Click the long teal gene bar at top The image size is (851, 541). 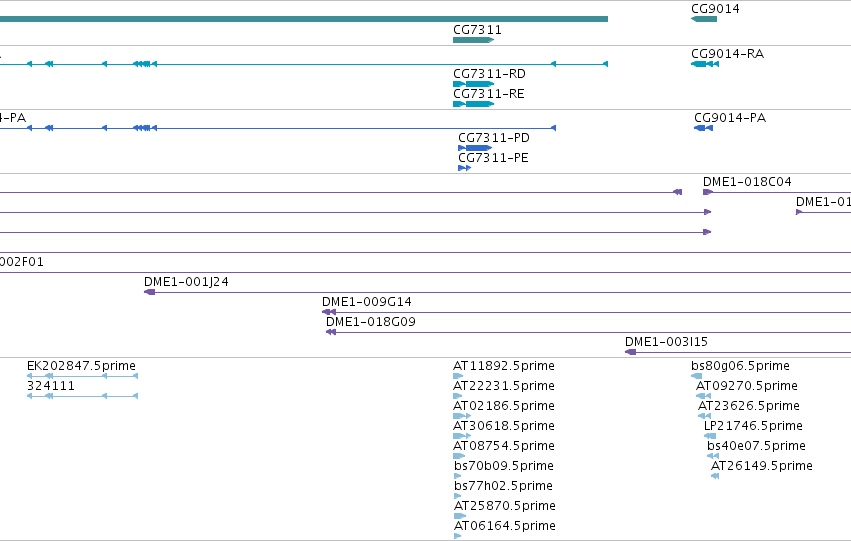click(x=304, y=19)
